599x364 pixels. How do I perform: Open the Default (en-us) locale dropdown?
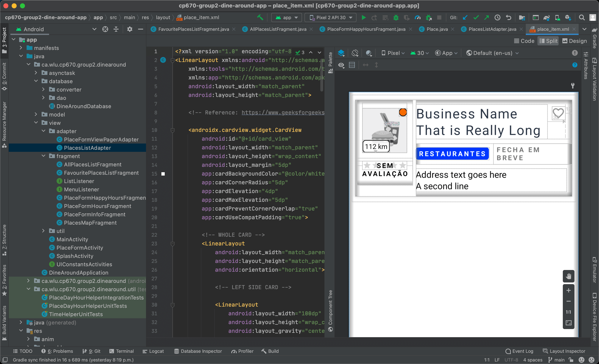[x=492, y=53]
